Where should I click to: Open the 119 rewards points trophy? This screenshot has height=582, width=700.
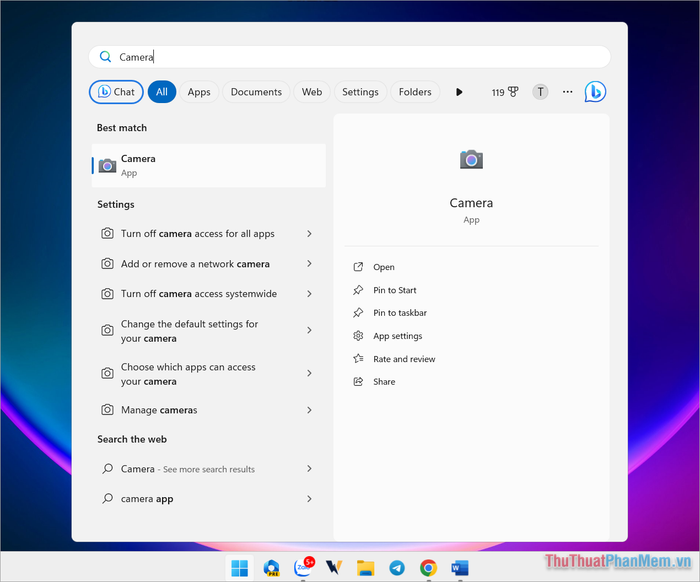click(505, 92)
